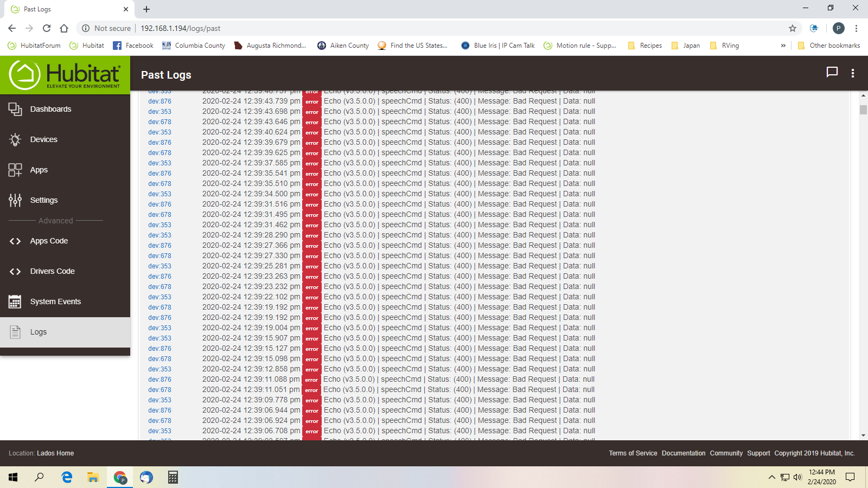Click the scrollbar down arrow for the logs
The image size is (868, 488).
pos(863,435)
